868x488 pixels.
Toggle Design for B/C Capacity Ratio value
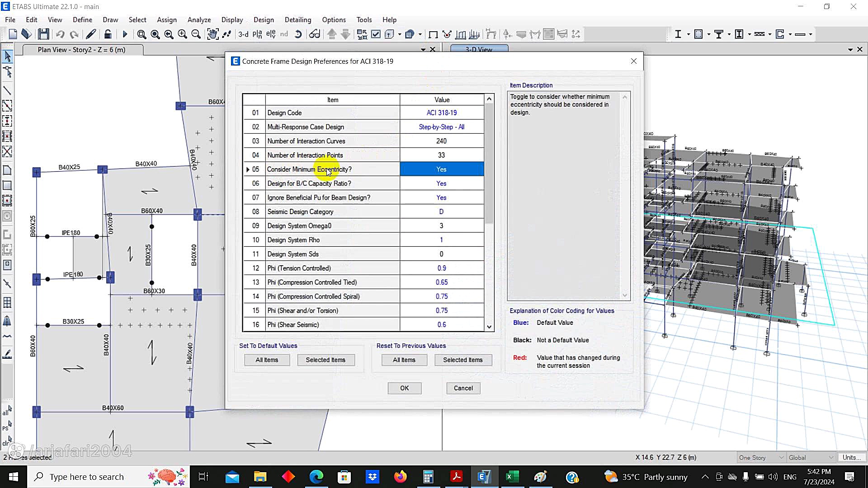point(442,183)
